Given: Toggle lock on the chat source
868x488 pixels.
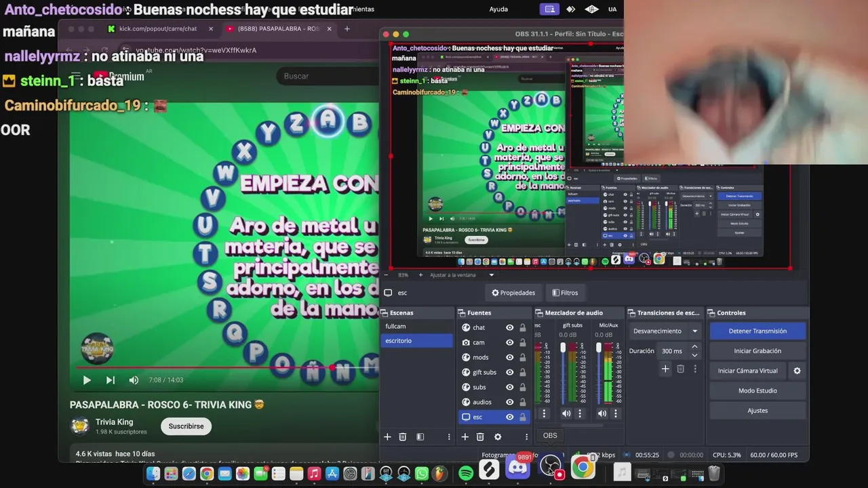Looking at the screenshot, I should pos(522,327).
